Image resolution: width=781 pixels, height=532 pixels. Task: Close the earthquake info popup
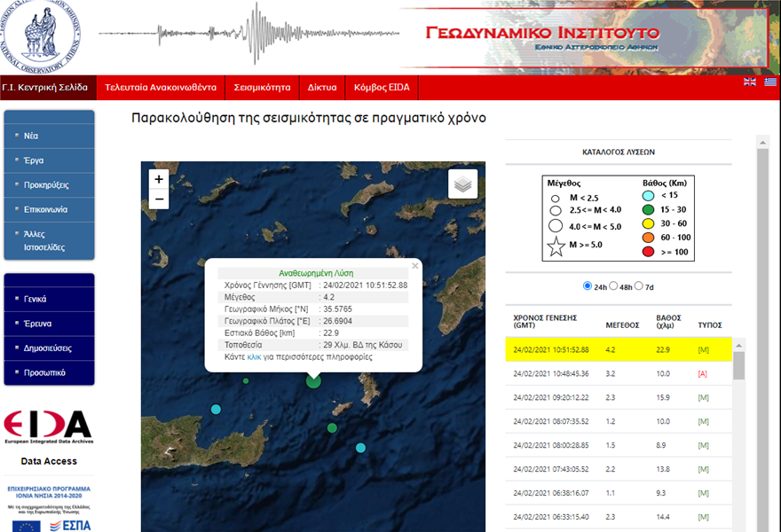(x=414, y=266)
